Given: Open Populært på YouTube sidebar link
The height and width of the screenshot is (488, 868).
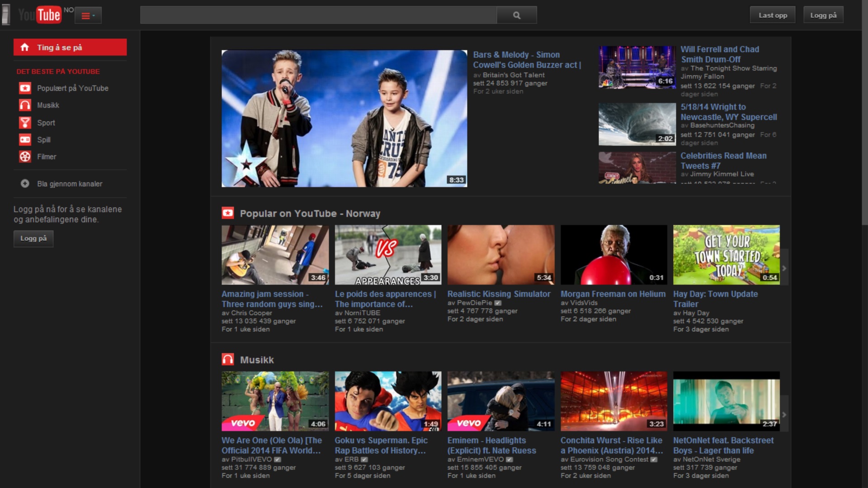Looking at the screenshot, I should click(73, 88).
